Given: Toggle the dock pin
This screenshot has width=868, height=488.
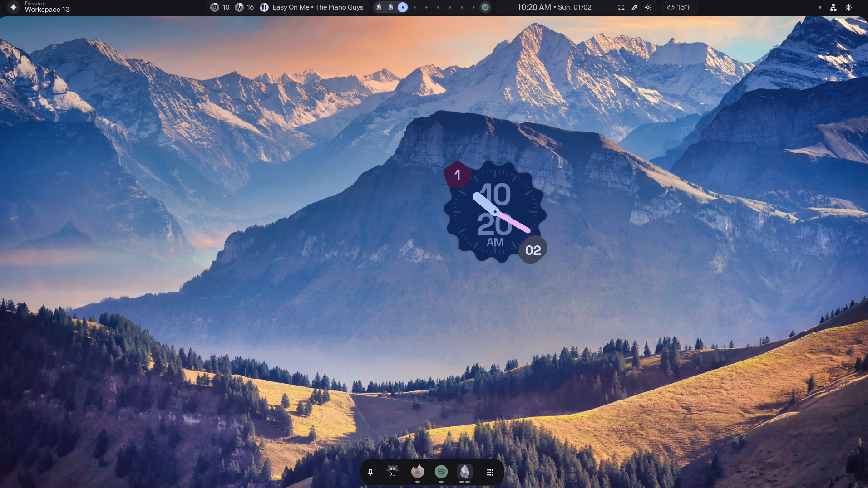Looking at the screenshot, I should pyautogui.click(x=370, y=473).
